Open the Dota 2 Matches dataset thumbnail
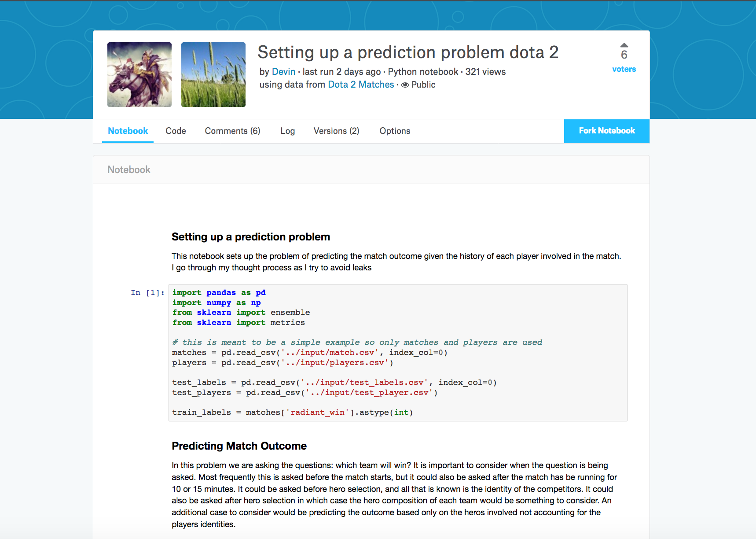The height and width of the screenshot is (539, 756). coord(213,74)
